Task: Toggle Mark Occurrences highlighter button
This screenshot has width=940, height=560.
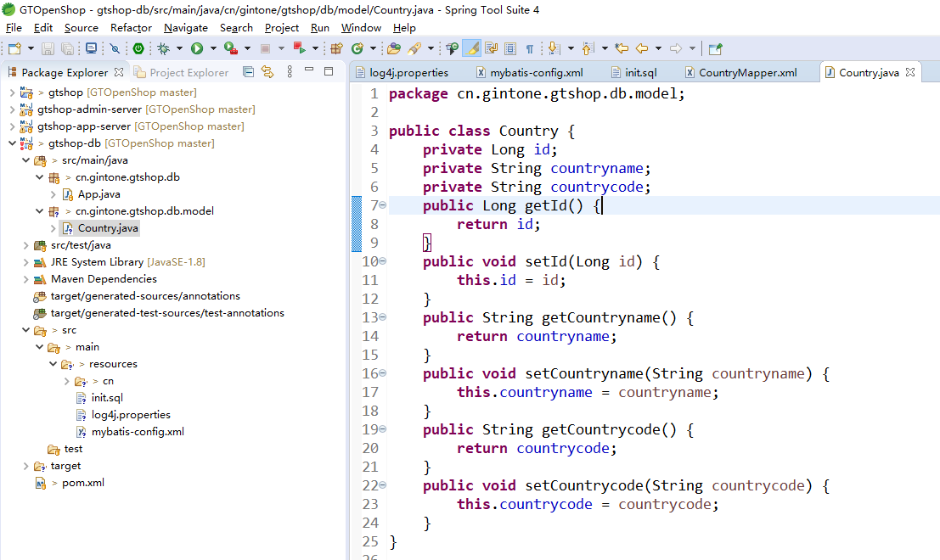Action: click(x=473, y=49)
